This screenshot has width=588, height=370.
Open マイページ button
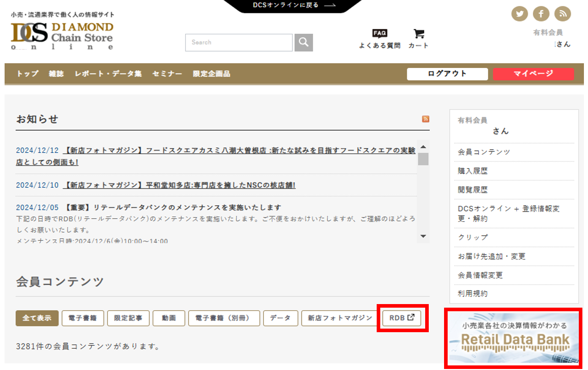tap(533, 74)
